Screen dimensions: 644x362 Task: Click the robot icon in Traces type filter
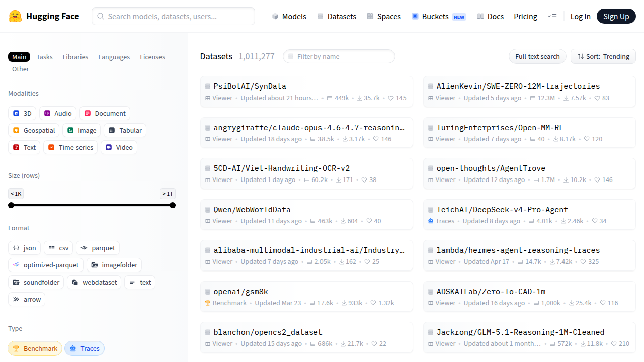pyautogui.click(x=73, y=348)
